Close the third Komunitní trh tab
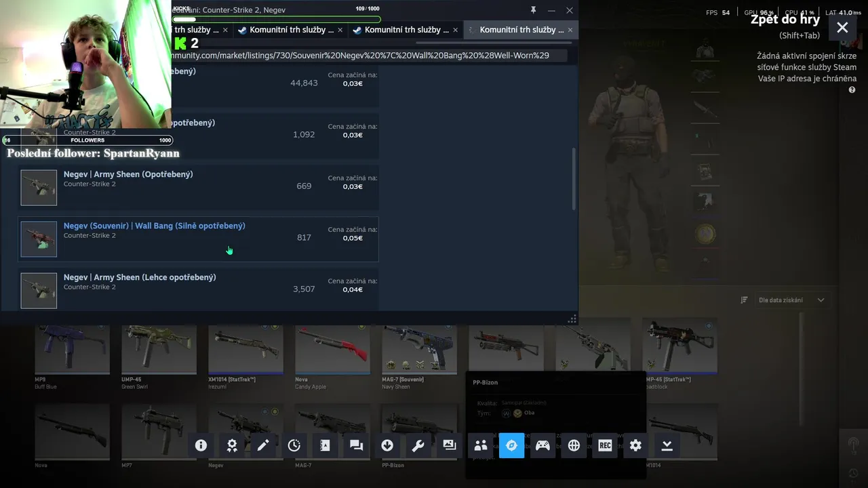Viewport: 868px width, 488px height. [455, 30]
